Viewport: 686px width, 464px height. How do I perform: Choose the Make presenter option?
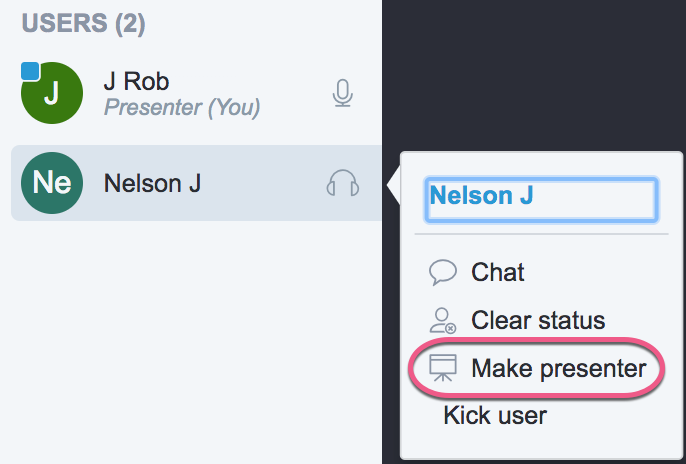558,369
